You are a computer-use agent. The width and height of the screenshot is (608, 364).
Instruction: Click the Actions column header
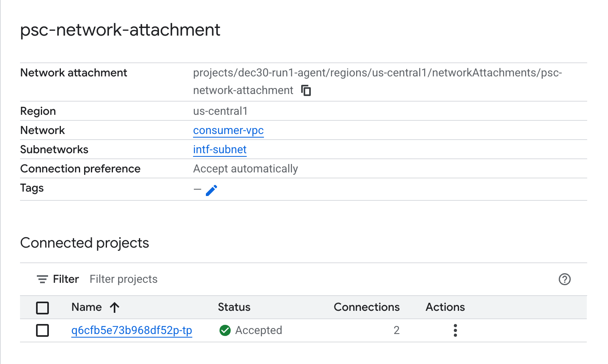[x=445, y=307]
